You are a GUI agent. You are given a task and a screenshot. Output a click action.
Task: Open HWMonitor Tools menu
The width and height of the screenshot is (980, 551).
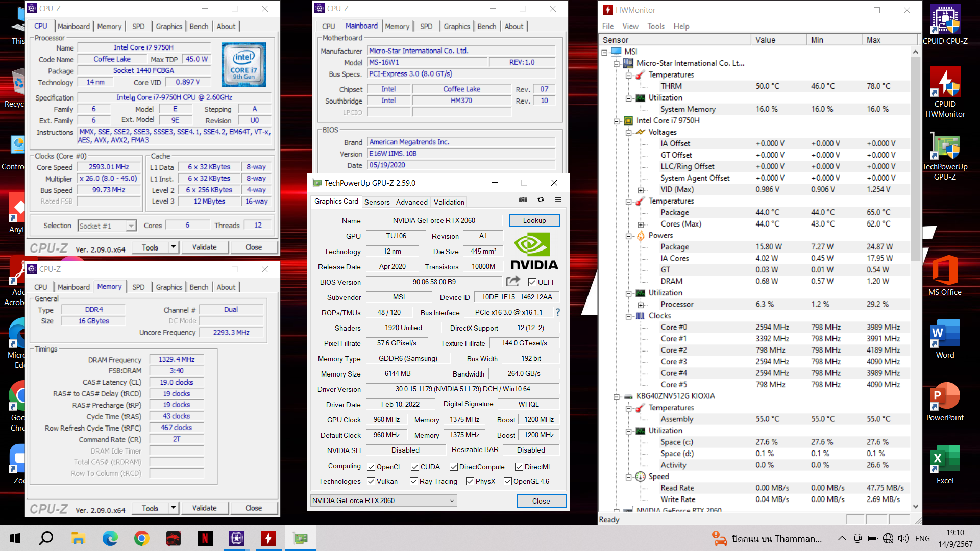pos(656,26)
